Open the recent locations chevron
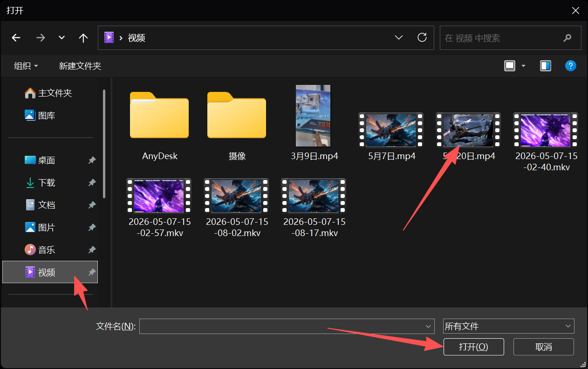Screen dimensions: 588x369 click(62, 38)
